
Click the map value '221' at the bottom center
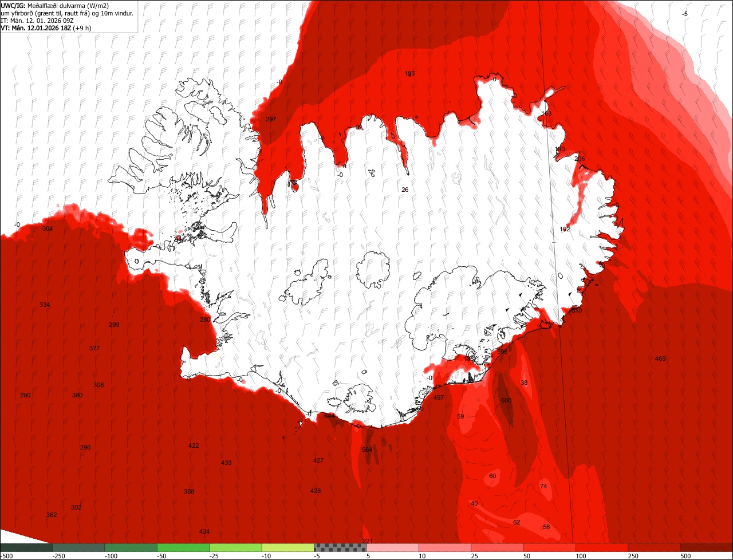(368, 541)
